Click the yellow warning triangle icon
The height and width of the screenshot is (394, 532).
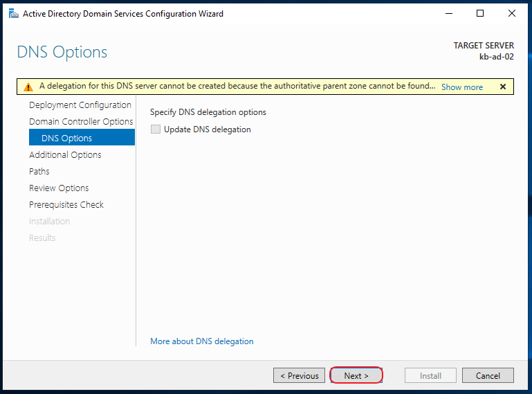point(28,87)
